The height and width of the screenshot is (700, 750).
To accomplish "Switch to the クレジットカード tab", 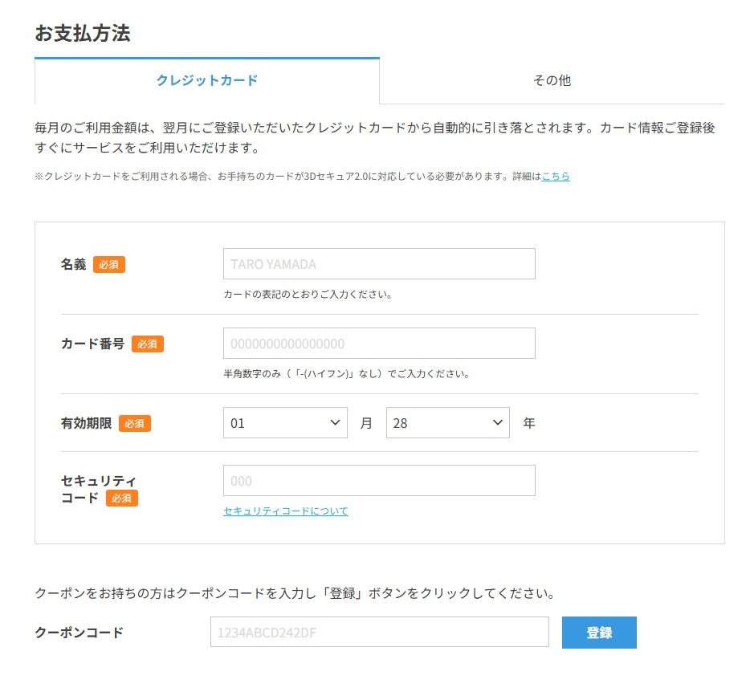I will [x=207, y=80].
